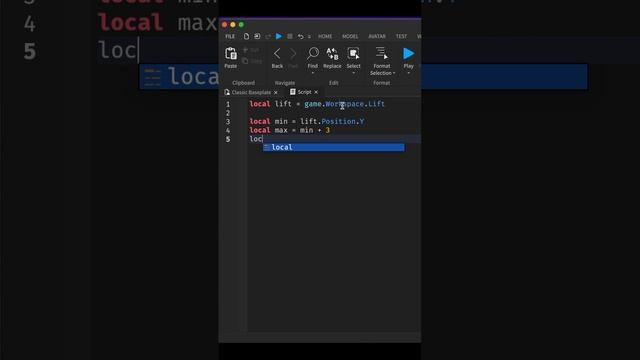The width and height of the screenshot is (640, 360).
Task: Click the Undo arrow icon
Action: pyautogui.click(x=300, y=36)
